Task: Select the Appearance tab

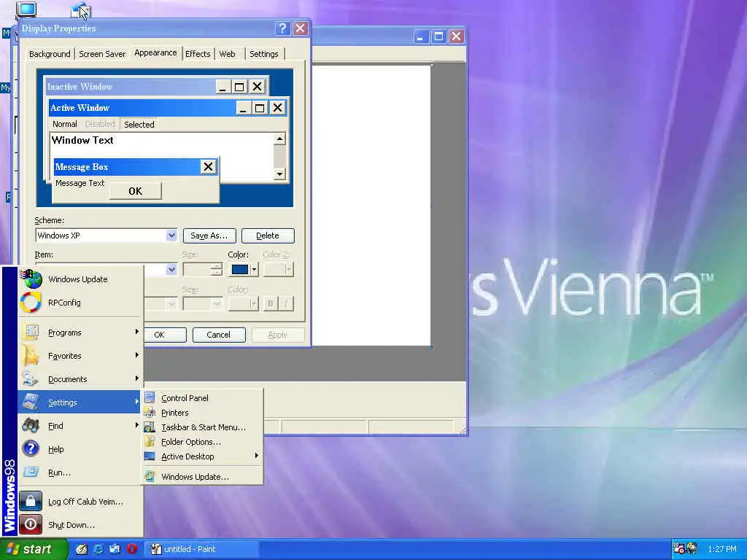Action: click(156, 52)
